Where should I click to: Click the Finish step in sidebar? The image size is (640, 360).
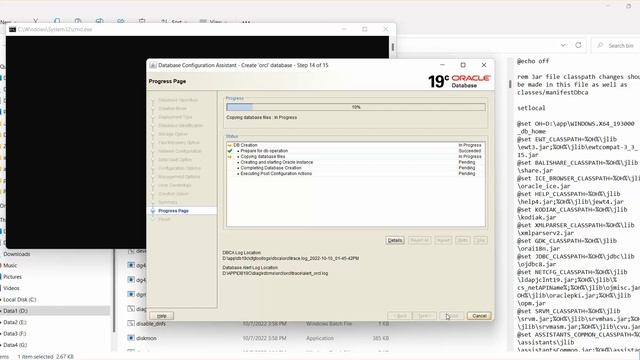click(x=164, y=220)
